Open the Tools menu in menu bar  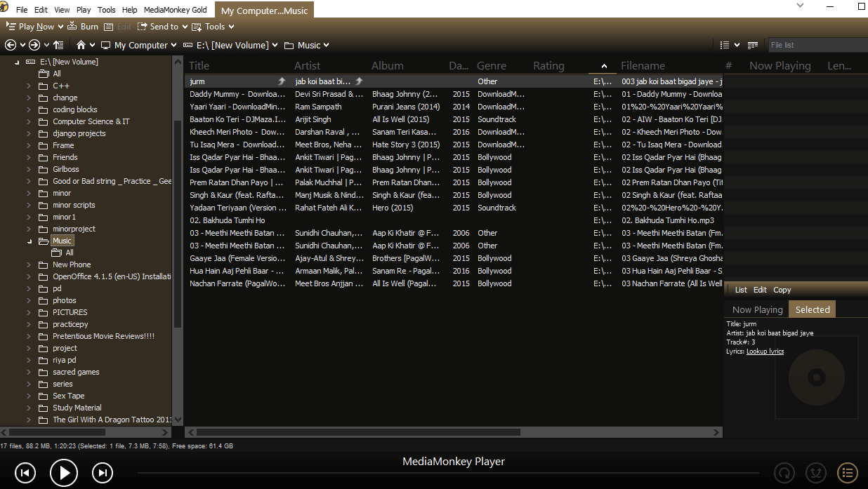click(x=107, y=10)
